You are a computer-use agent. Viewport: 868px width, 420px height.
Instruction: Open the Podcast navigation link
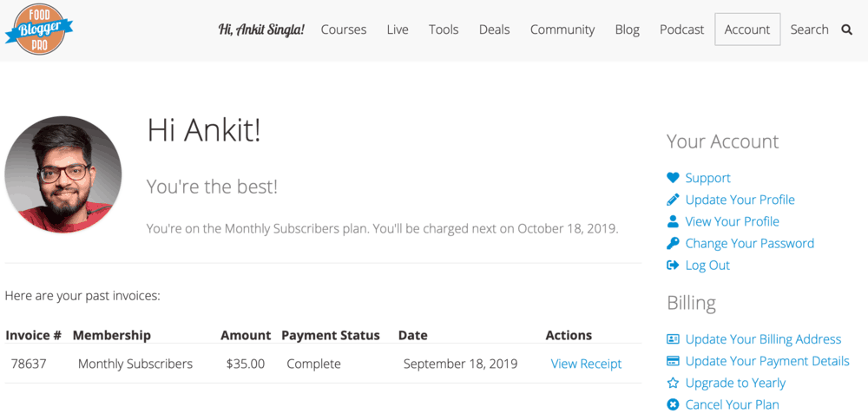(x=682, y=30)
